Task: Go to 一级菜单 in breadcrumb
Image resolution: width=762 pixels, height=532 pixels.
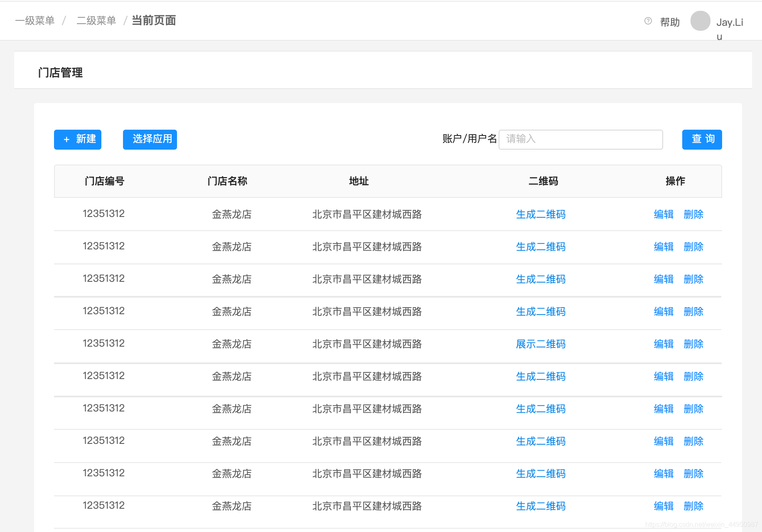Action: point(35,20)
